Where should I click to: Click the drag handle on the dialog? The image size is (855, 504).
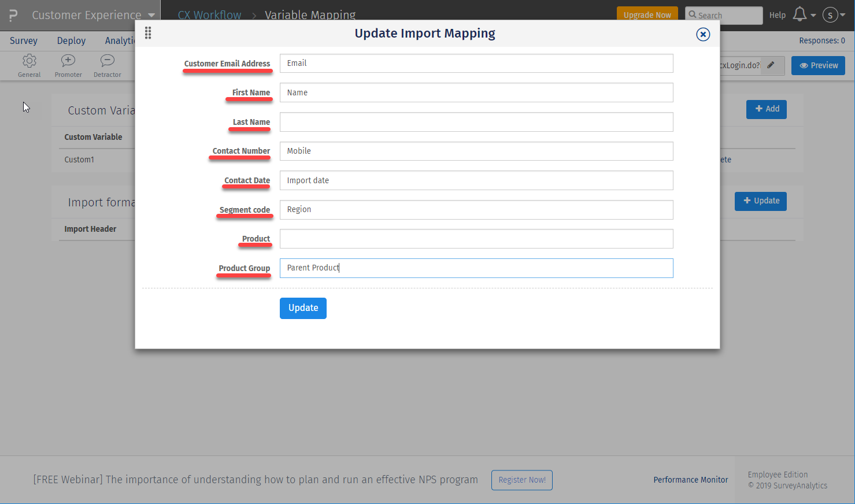coord(148,33)
